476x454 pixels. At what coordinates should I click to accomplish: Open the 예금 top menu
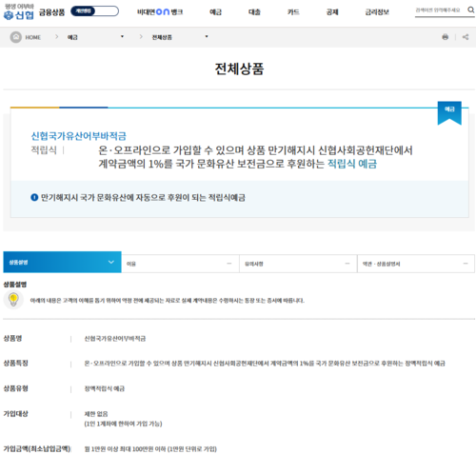click(215, 12)
